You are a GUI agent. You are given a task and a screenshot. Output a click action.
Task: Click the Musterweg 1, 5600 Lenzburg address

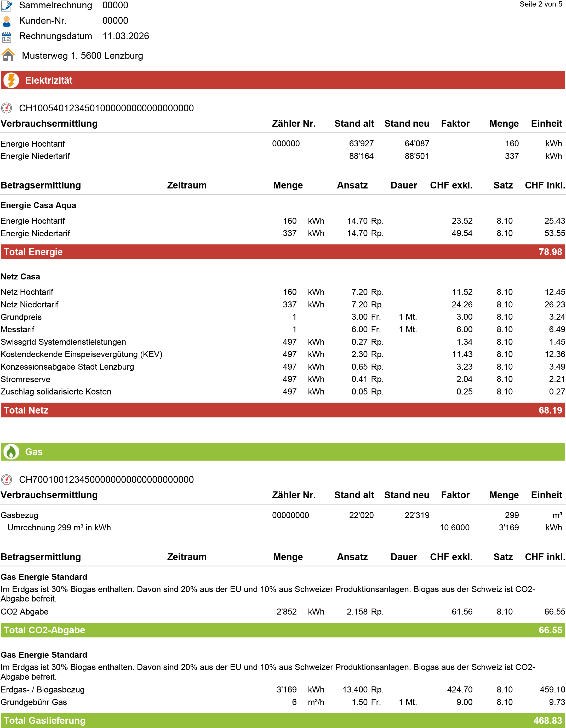tap(82, 56)
